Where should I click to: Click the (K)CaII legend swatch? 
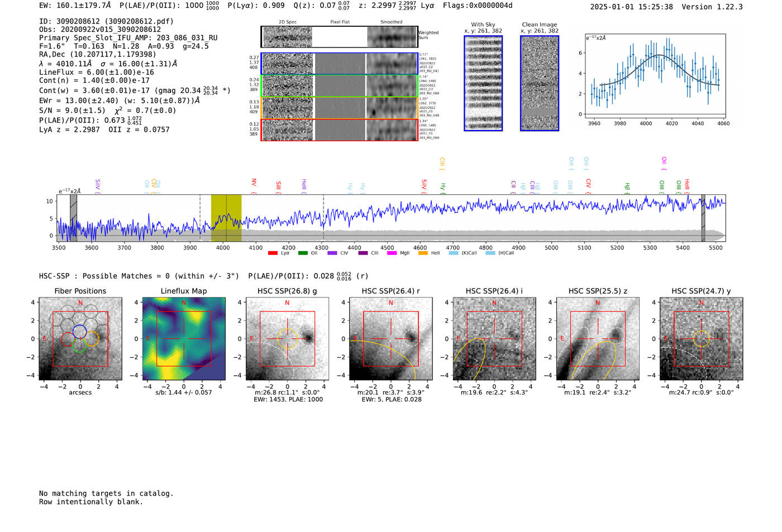454,253
